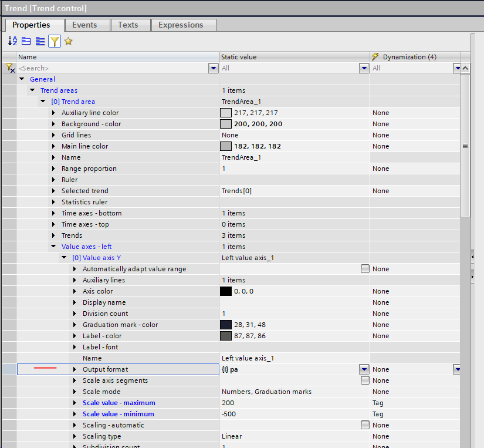Image resolution: width=484 pixels, height=448 pixels.
Task: Open the Output format value dropdown
Action: click(x=364, y=369)
